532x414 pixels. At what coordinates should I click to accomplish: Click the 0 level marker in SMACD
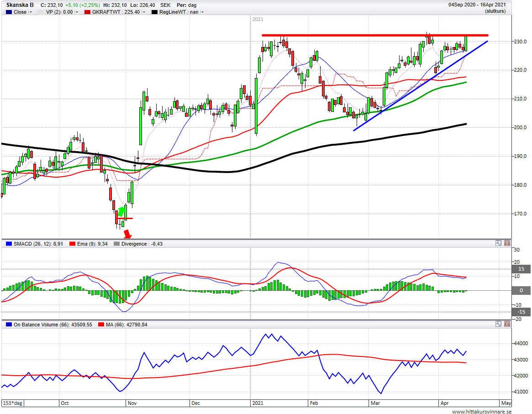[521, 290]
